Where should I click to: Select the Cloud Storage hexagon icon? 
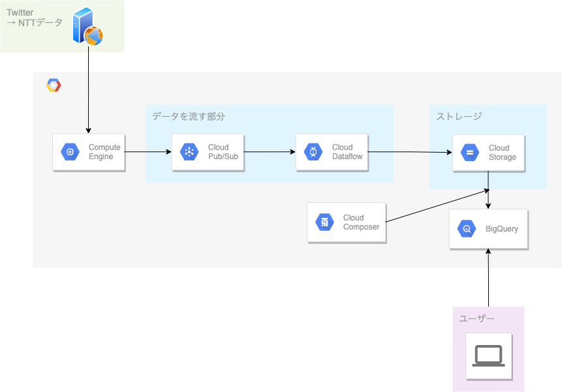point(470,153)
